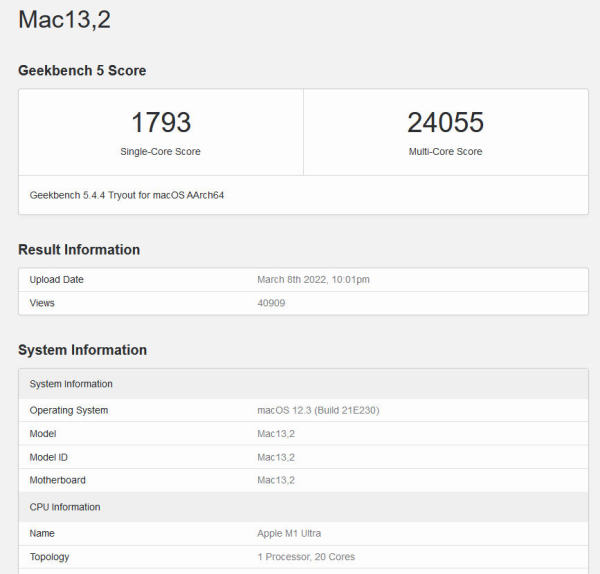Click the Operating System row label
The height and width of the screenshot is (574, 600).
(x=69, y=410)
